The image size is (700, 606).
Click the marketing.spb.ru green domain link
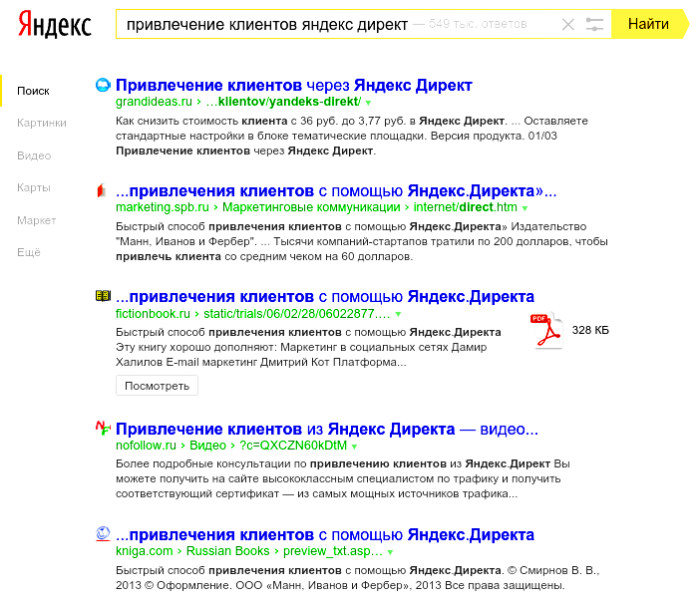point(163,207)
